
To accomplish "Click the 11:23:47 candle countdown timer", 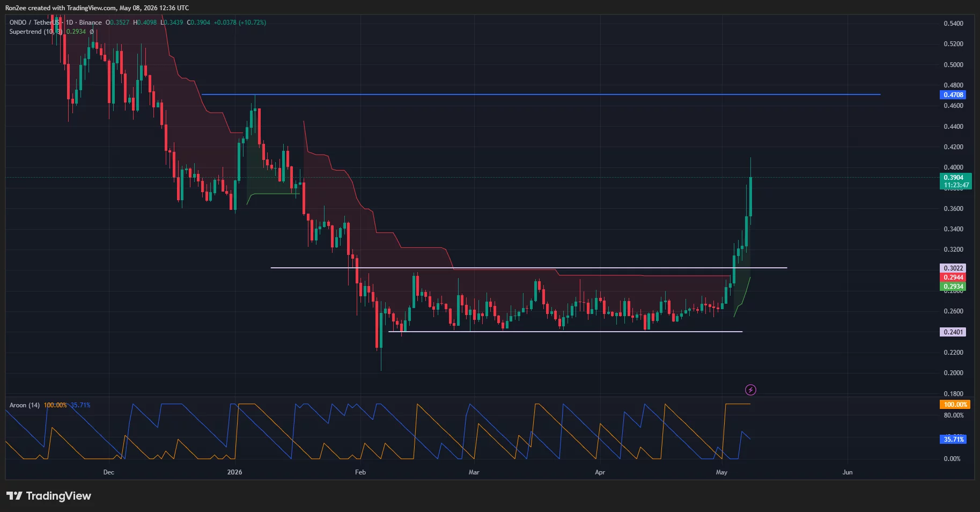I will click(x=956, y=185).
